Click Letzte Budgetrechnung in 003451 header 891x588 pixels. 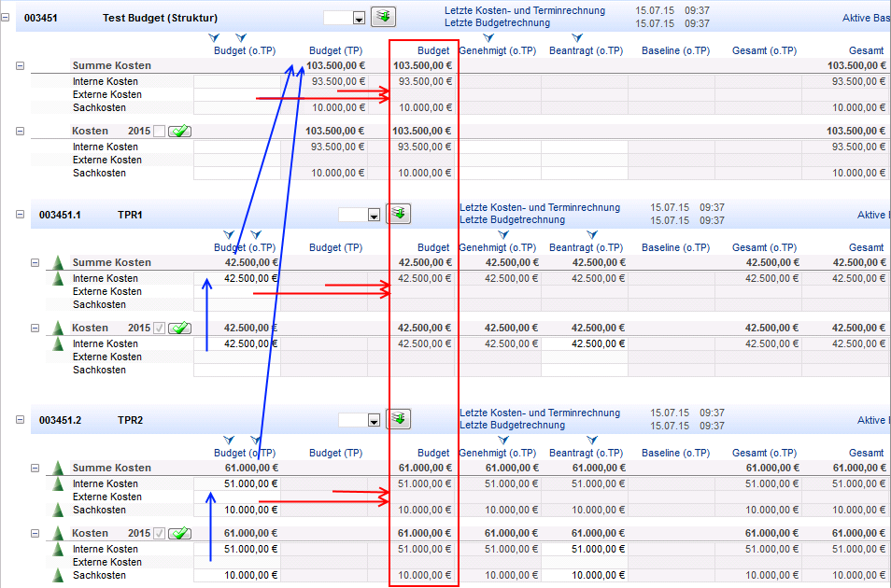pyautogui.click(x=497, y=22)
